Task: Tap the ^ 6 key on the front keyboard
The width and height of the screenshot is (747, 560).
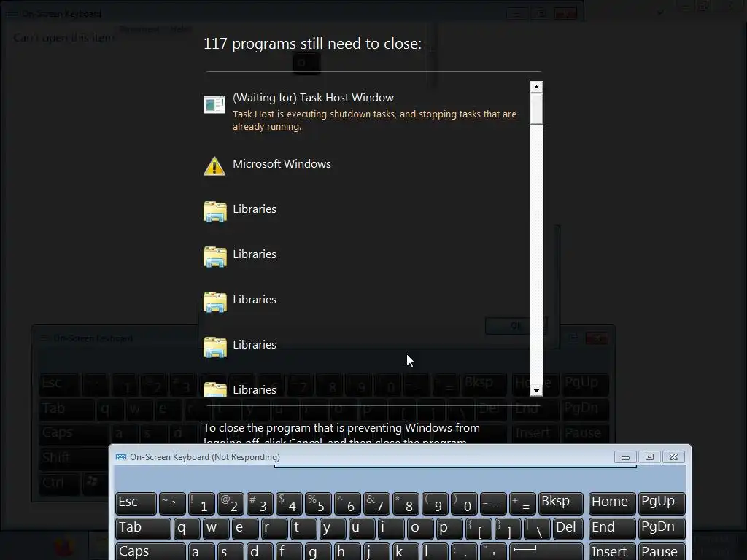Action: click(x=347, y=503)
